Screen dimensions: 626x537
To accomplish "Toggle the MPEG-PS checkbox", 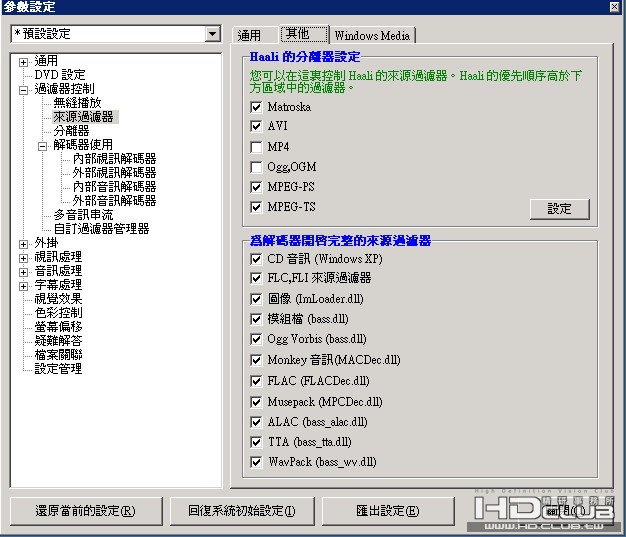I will (256, 187).
